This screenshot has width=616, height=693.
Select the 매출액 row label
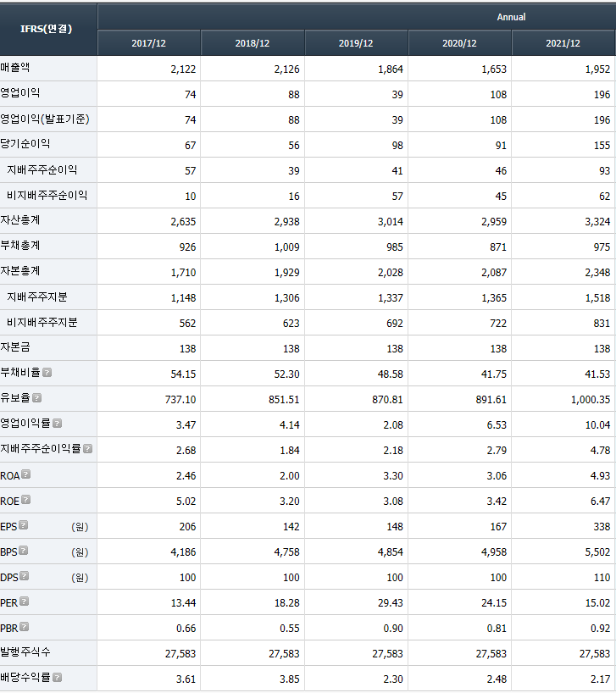pos(15,68)
